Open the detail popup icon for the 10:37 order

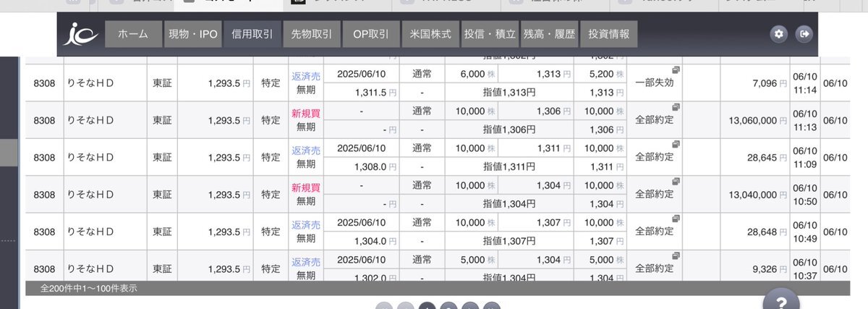(676, 255)
